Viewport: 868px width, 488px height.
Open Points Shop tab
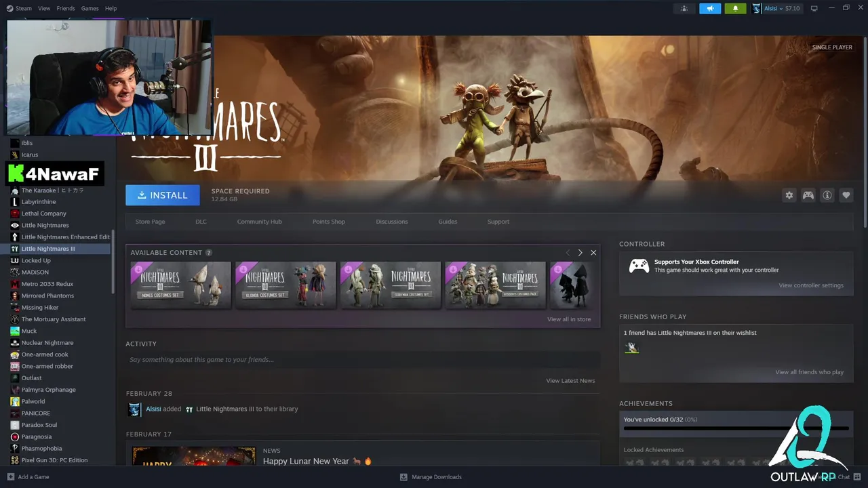[329, 222]
